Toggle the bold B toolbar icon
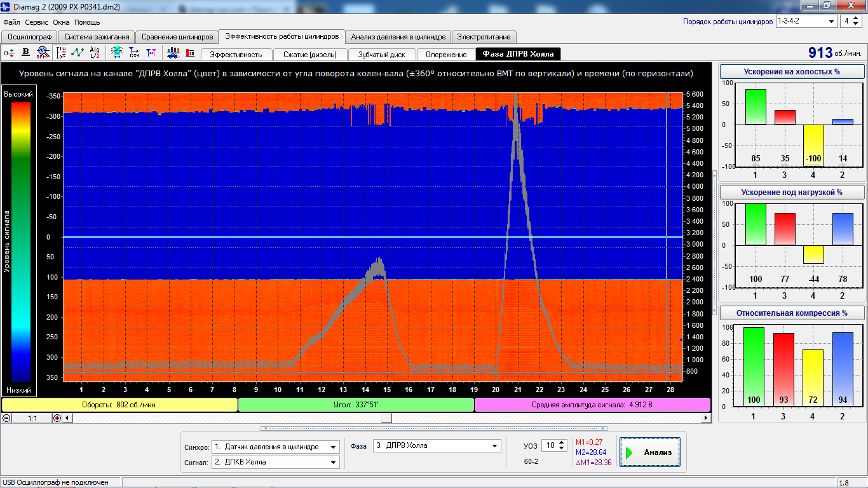Image resolution: width=868 pixels, height=488 pixels. pos(26,52)
